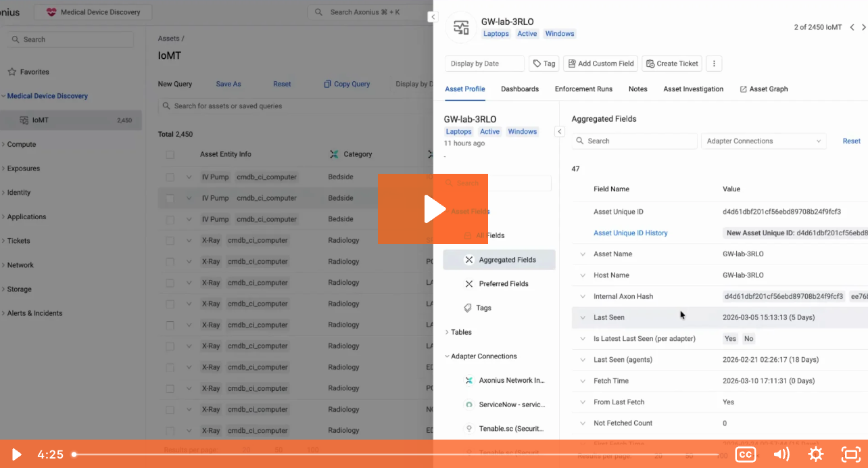Click the play icon in the video control bar

(x=16, y=454)
